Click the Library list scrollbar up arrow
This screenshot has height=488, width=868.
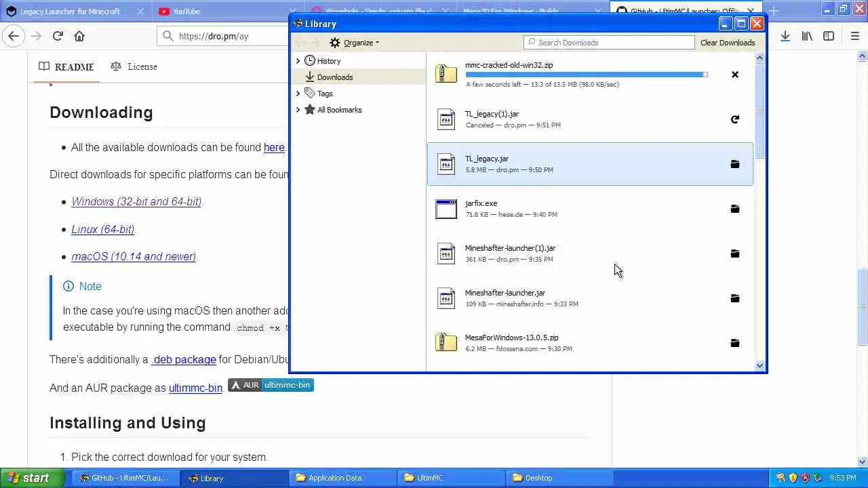[x=759, y=58]
